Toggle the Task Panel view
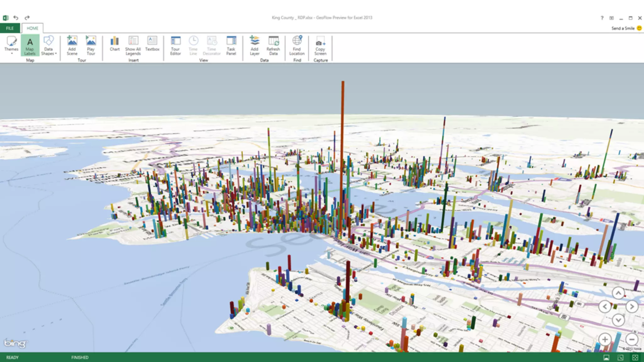The height and width of the screenshot is (362, 644). point(231,45)
